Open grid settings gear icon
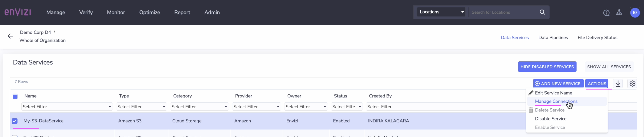Screen dimensions: 644x137 [632, 83]
